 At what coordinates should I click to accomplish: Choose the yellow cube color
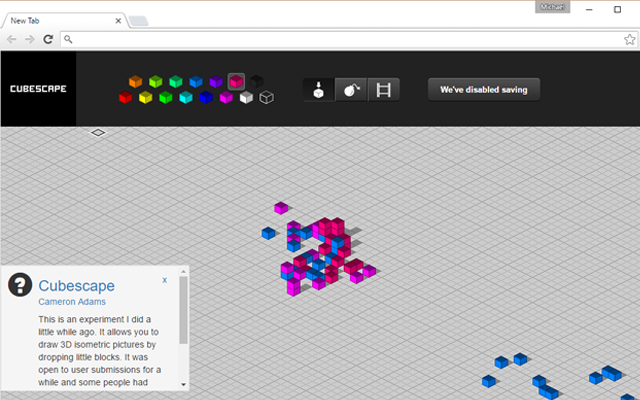click(x=145, y=98)
